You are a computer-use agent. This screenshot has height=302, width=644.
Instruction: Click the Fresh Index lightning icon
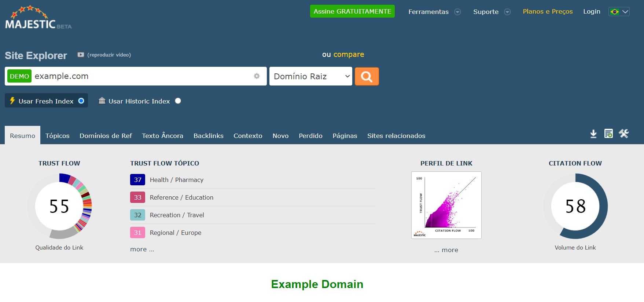[x=12, y=101]
